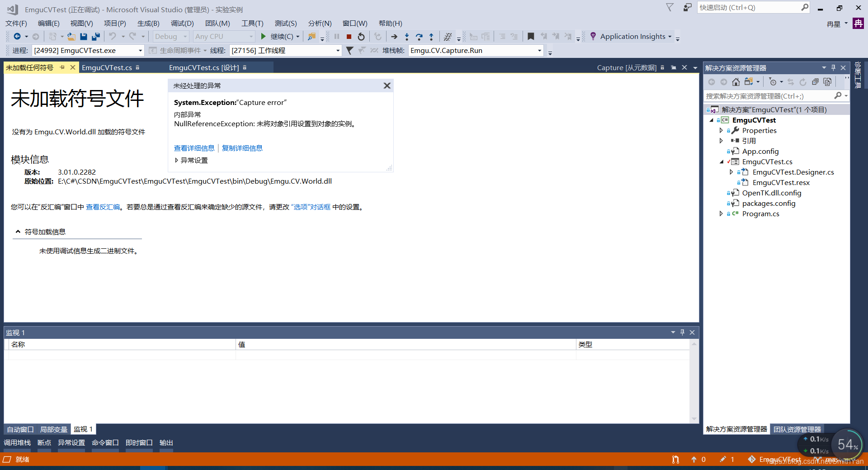
Task: Click the Solution/Folder view switch icon
Action: 749,81
